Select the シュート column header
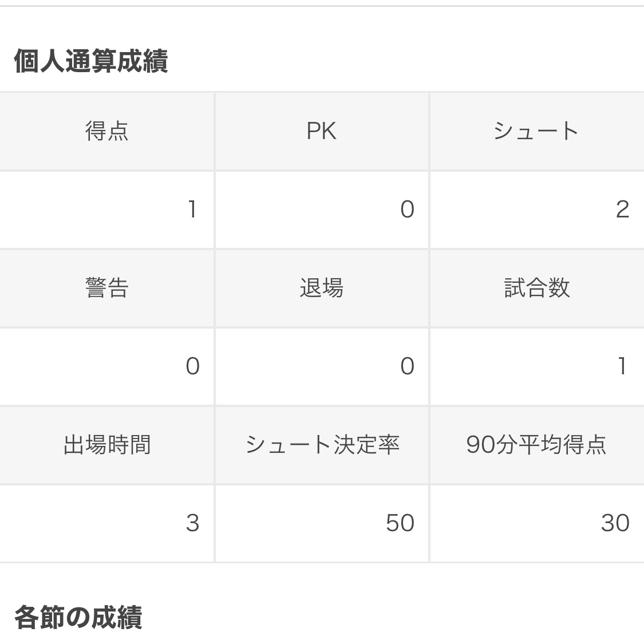Viewport: 644px width, 644px height. coord(536,131)
